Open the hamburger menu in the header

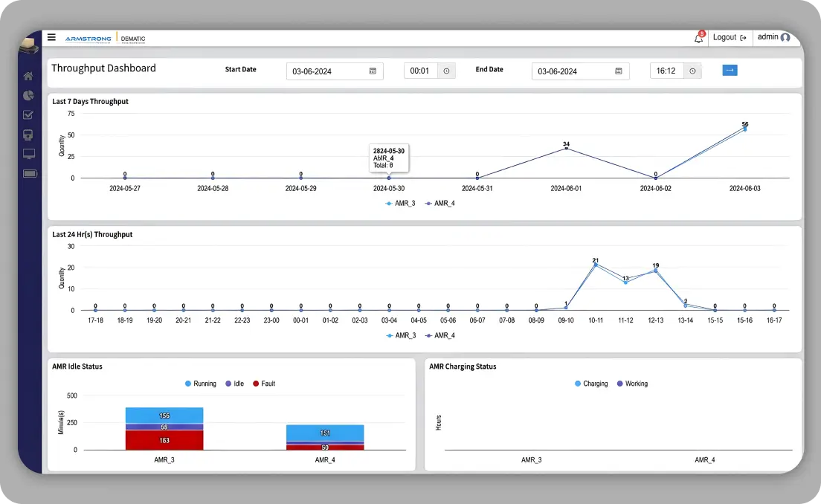(51, 37)
